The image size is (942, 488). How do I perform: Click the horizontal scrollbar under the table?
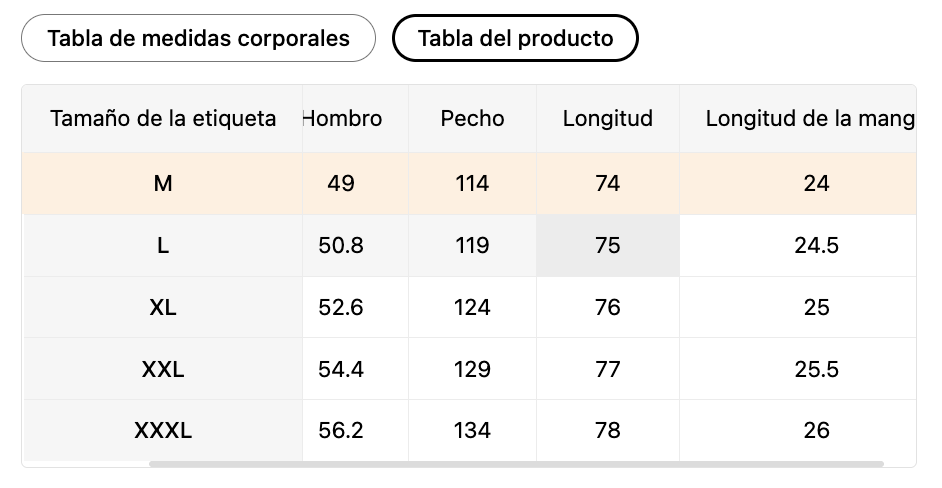point(516,464)
